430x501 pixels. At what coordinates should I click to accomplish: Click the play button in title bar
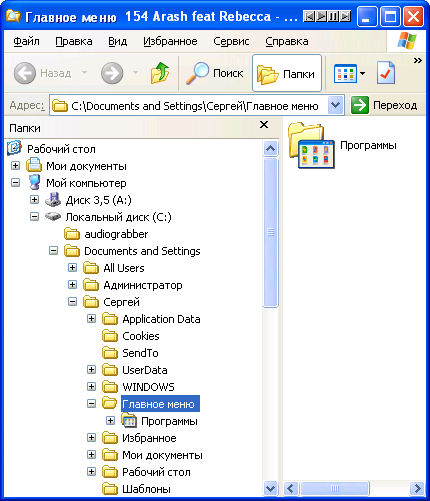coord(321,16)
